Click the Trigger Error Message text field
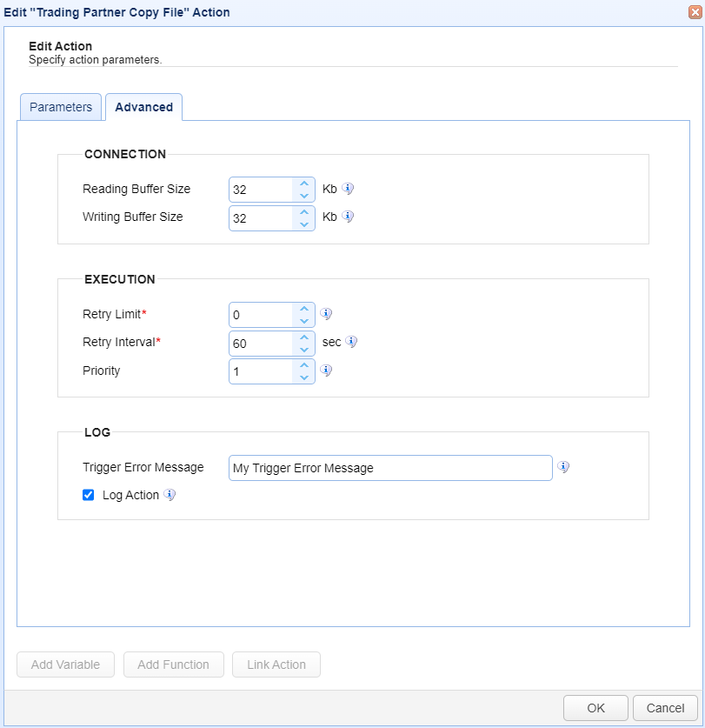 coord(390,468)
